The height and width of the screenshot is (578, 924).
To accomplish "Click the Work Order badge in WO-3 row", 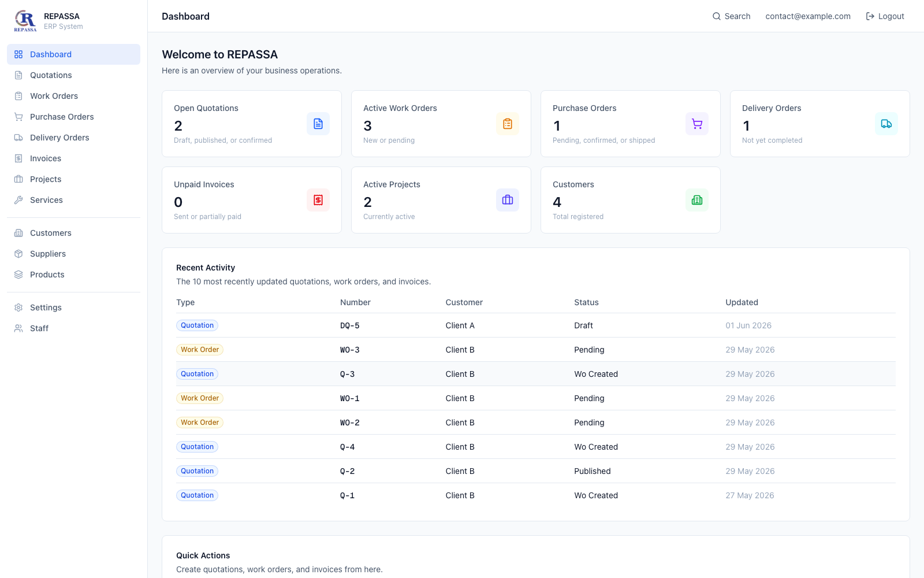I will [x=200, y=350].
